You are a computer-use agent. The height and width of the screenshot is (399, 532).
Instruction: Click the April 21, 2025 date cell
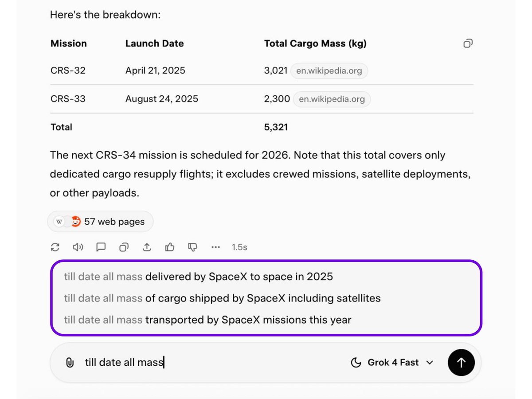coord(155,70)
